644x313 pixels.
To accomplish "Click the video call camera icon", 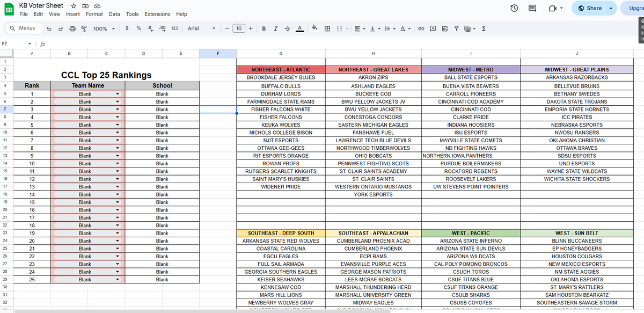I will tap(552, 8).
